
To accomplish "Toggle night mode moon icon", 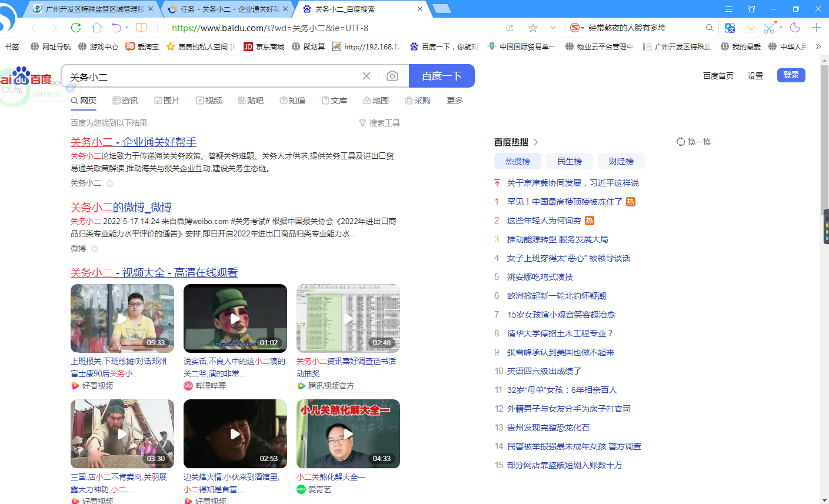I will 795,28.
